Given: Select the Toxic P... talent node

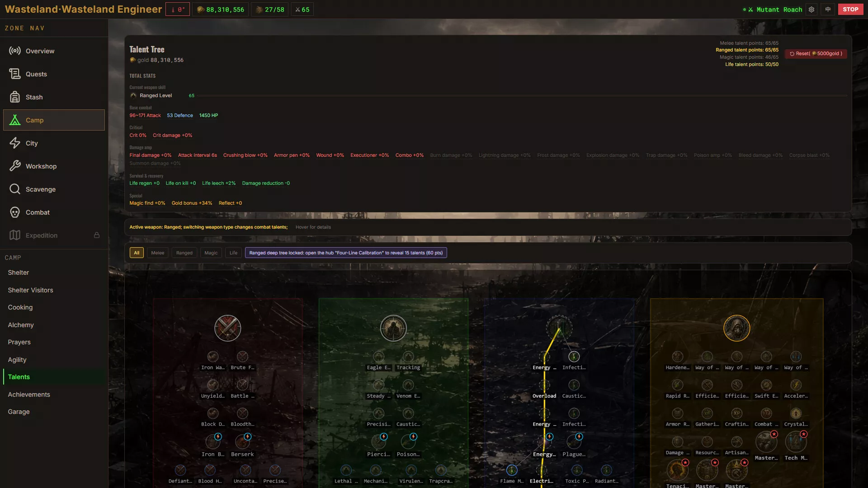Looking at the screenshot, I should click(577, 470).
